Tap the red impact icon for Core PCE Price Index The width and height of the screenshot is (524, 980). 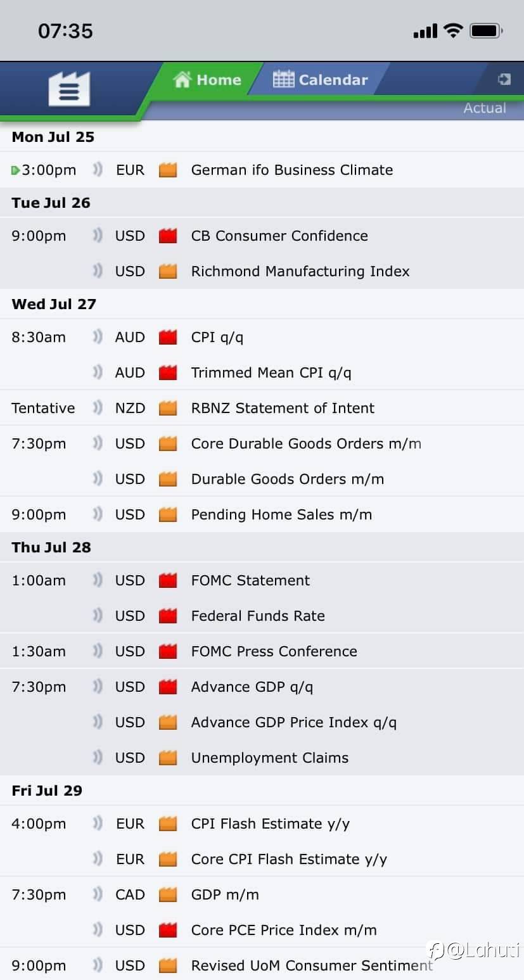[x=168, y=930]
